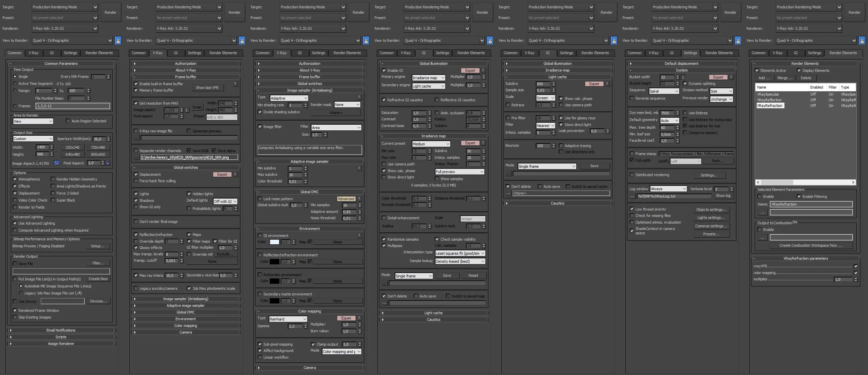Open the Color mapping Type dropdown showing Reinhard
Screen dimensions: 868x375
[288, 319]
